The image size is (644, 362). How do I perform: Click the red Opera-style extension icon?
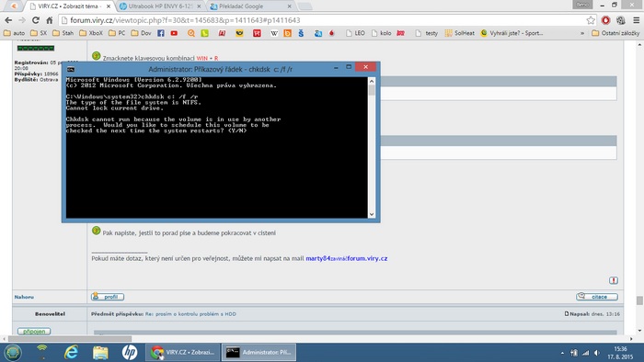tap(605, 20)
